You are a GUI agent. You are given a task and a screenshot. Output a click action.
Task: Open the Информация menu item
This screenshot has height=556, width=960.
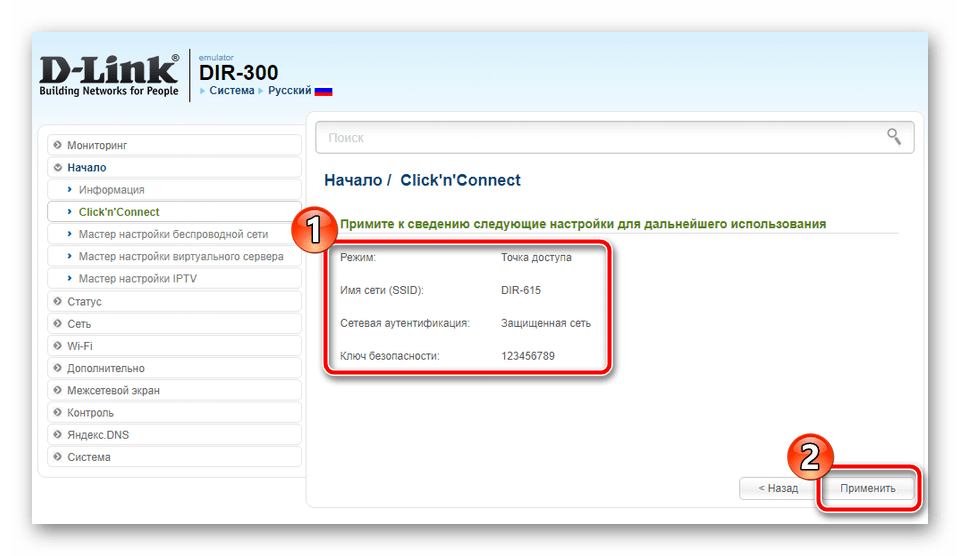(x=174, y=190)
